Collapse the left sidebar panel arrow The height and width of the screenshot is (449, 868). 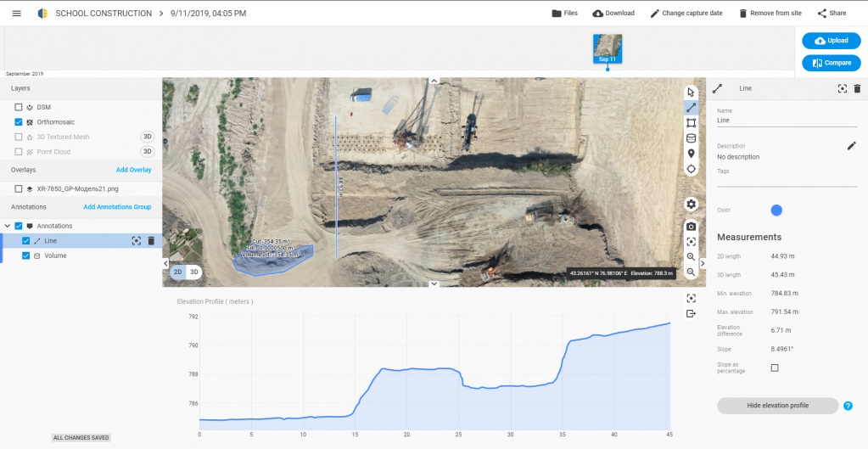(165, 264)
